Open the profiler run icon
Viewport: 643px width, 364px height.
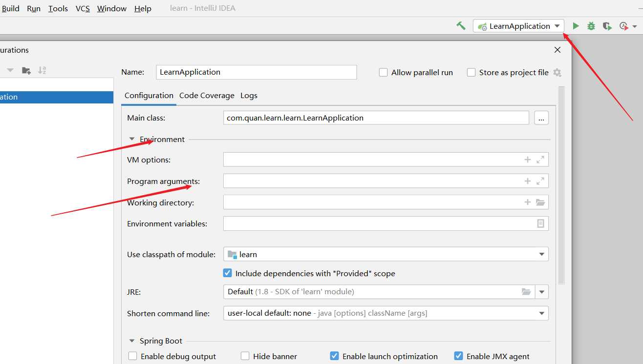click(x=624, y=26)
